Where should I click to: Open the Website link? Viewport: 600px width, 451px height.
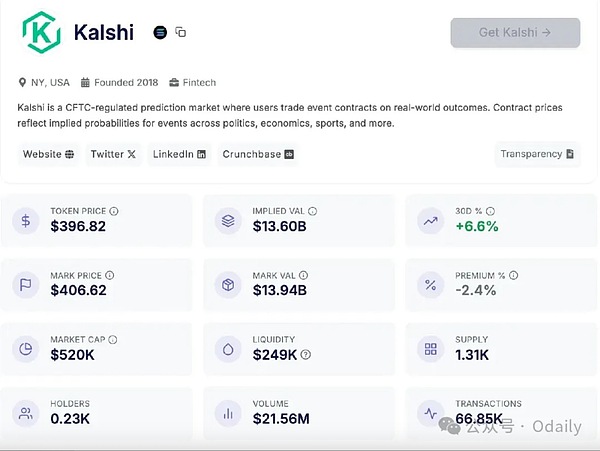(x=48, y=154)
